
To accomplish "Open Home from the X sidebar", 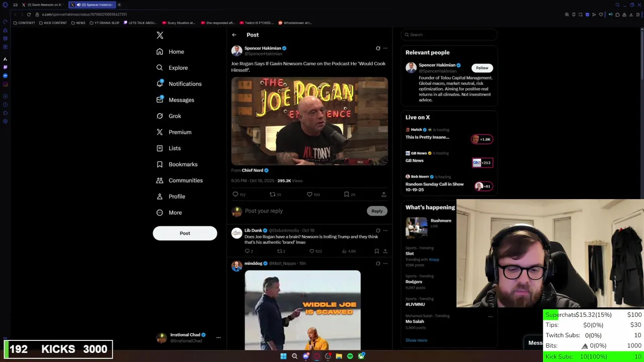I will coord(170,52).
